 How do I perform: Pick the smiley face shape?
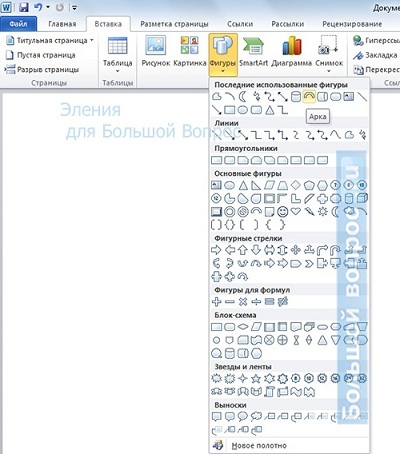[283, 211]
